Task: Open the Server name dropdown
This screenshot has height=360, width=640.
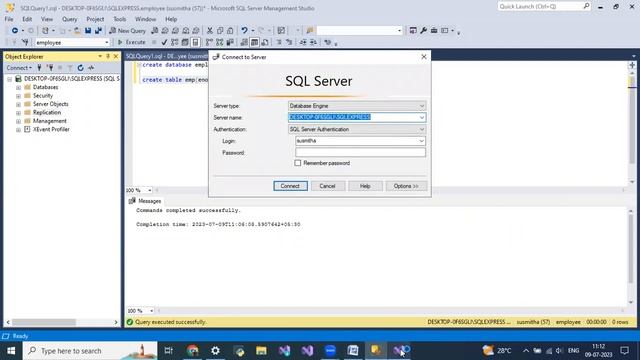Action: (421, 118)
